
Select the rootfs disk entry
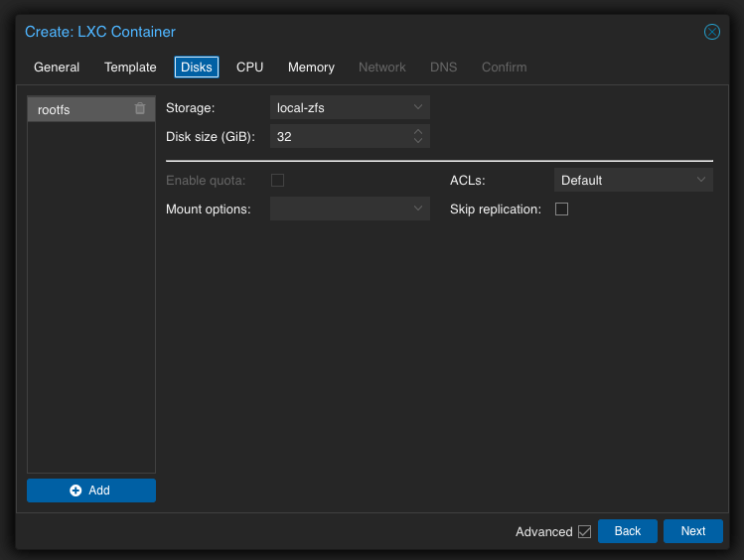[x=79, y=109]
